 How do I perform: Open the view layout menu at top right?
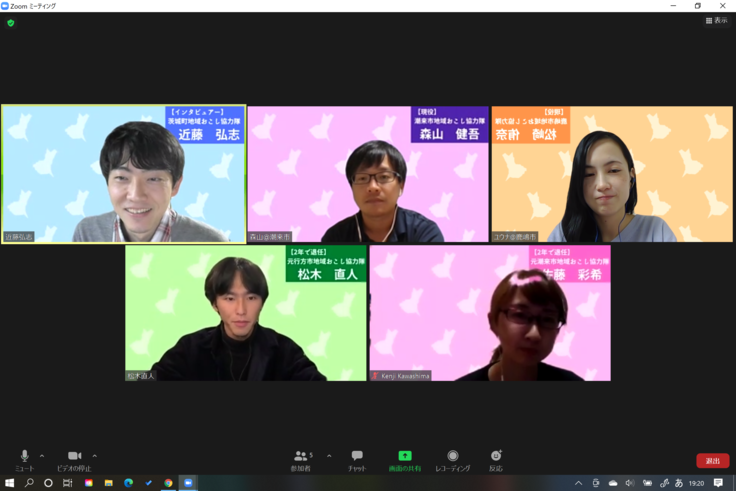click(716, 20)
